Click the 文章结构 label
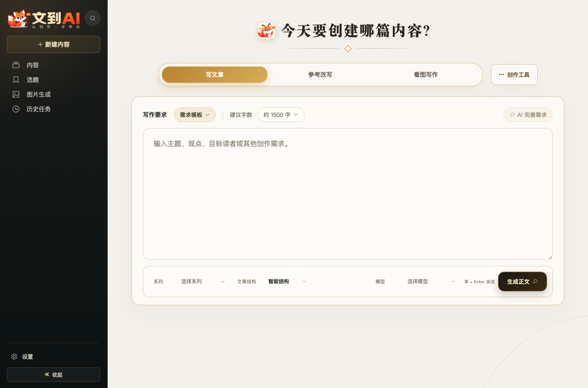Screen dimensions: 588x388 (x=246, y=282)
